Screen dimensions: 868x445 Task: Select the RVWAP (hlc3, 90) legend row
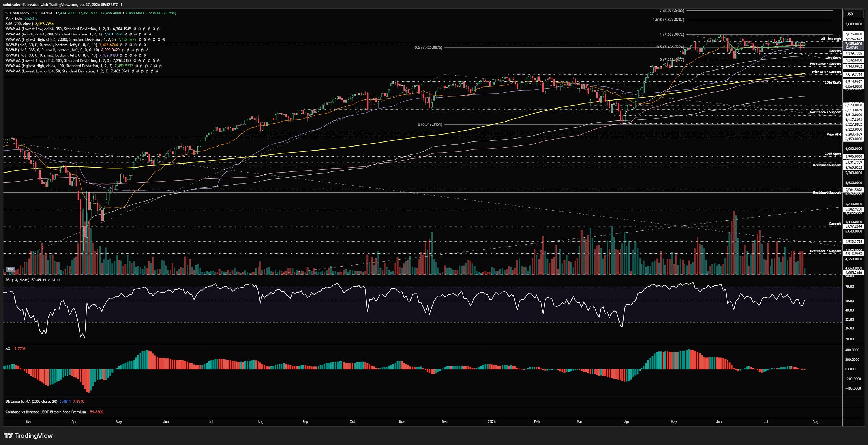coord(76,55)
